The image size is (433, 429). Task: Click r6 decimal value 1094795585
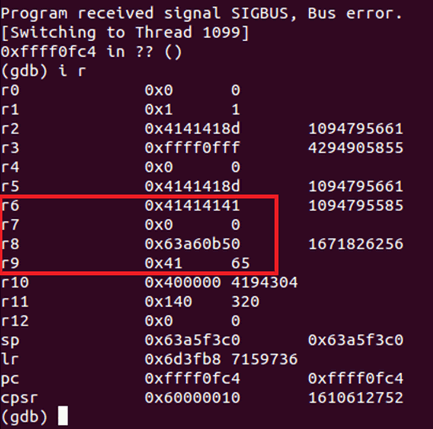pos(356,206)
